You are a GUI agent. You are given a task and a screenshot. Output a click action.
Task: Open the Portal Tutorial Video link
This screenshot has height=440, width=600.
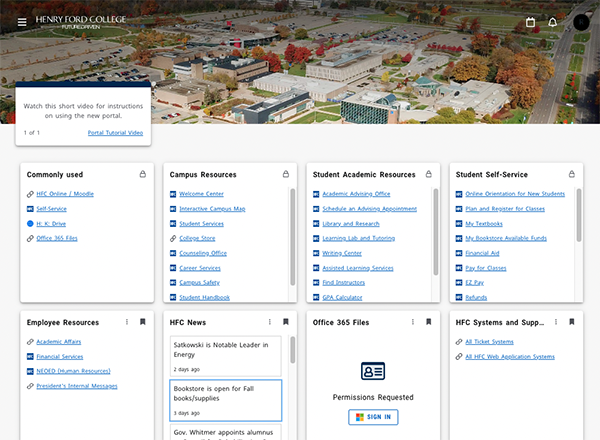point(115,133)
